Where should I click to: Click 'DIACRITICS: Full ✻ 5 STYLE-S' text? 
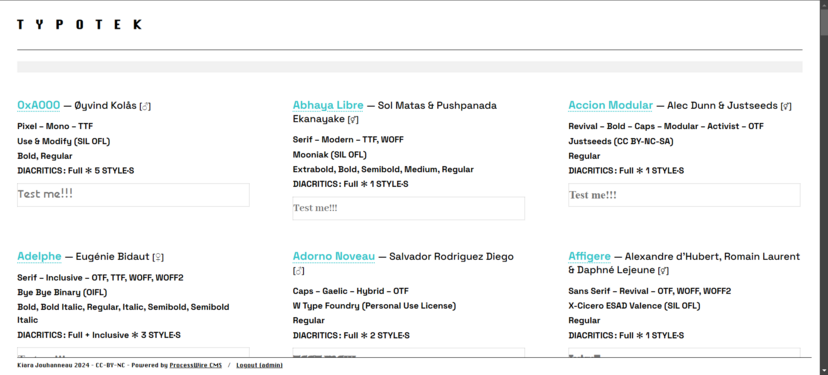[76, 171]
